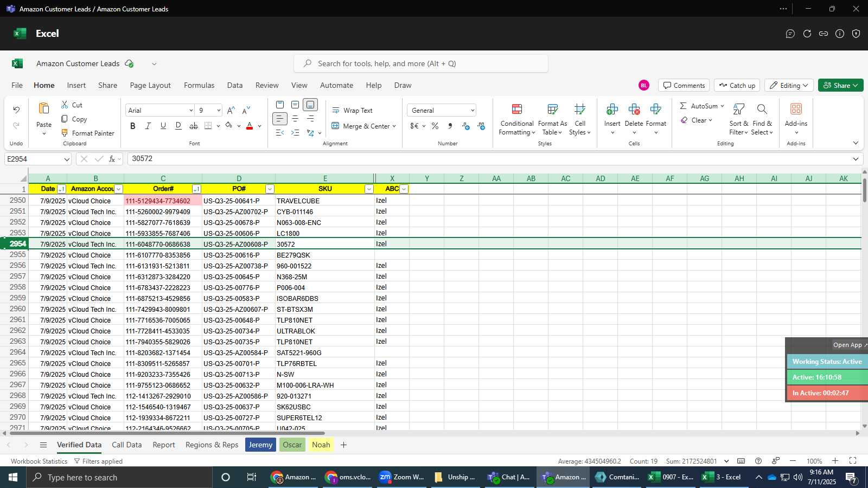The image size is (868, 488).
Task: Click the Increase Decimal icon
Action: tap(466, 126)
